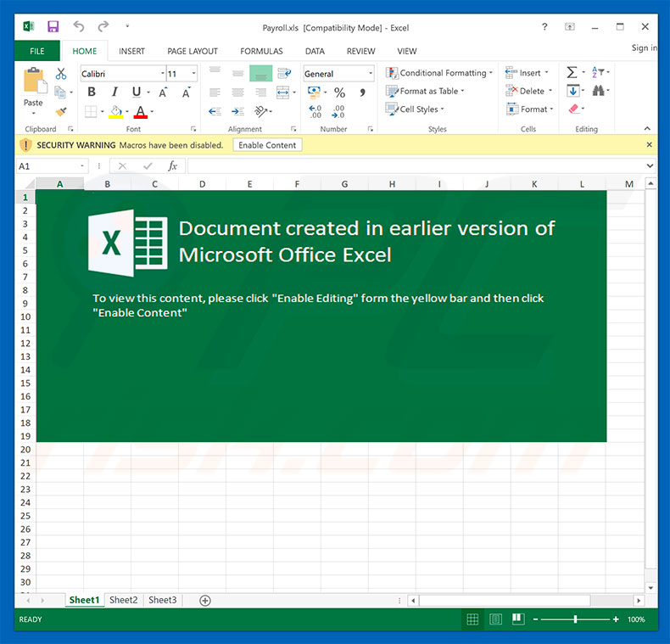Click the Insert Function fx icon
The height and width of the screenshot is (644, 670).
pyautogui.click(x=173, y=166)
